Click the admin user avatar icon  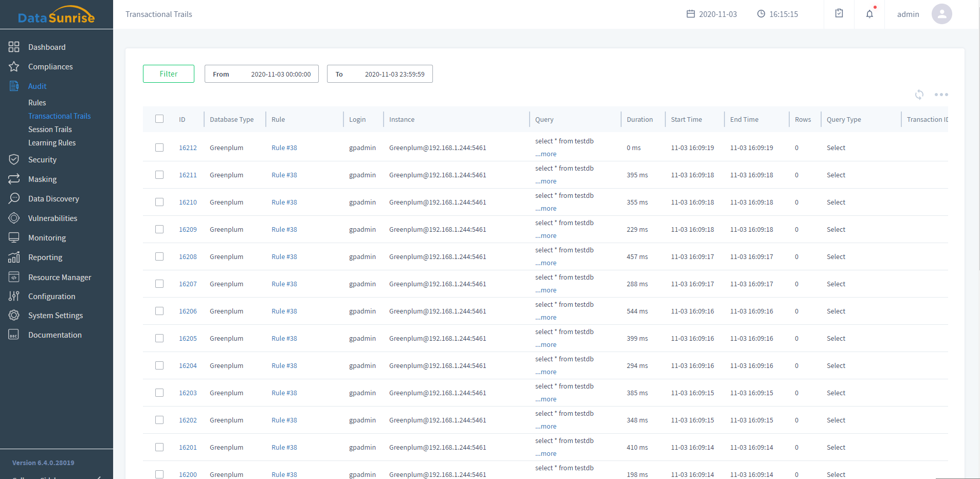(941, 14)
